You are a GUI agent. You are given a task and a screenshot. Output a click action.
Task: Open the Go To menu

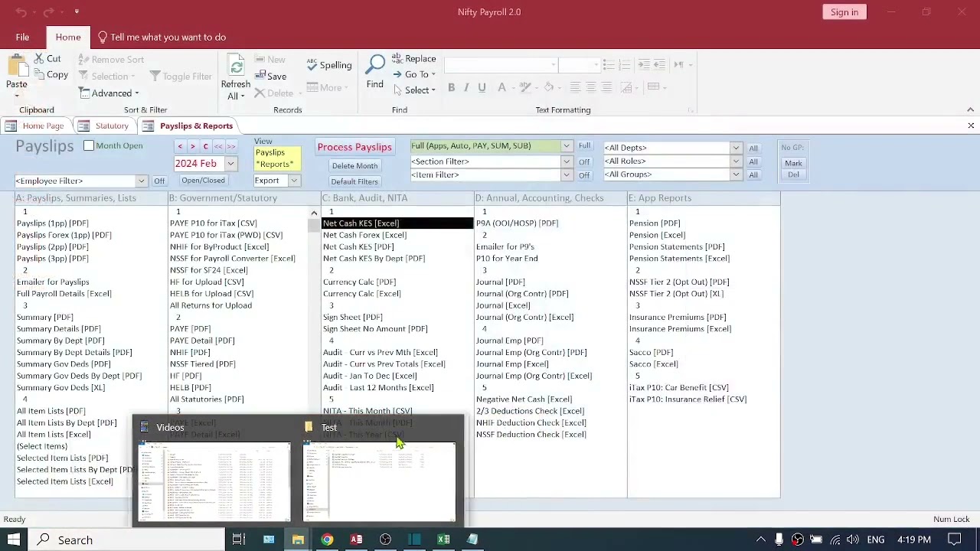click(414, 74)
